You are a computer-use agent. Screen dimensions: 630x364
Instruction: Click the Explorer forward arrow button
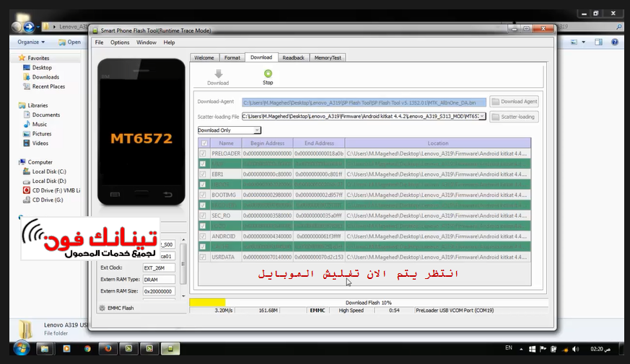coord(29,27)
